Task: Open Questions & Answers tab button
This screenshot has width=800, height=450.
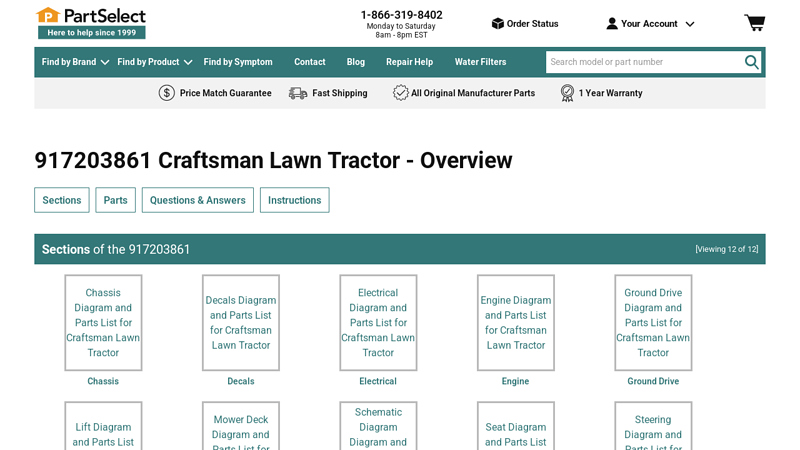Action: [197, 200]
